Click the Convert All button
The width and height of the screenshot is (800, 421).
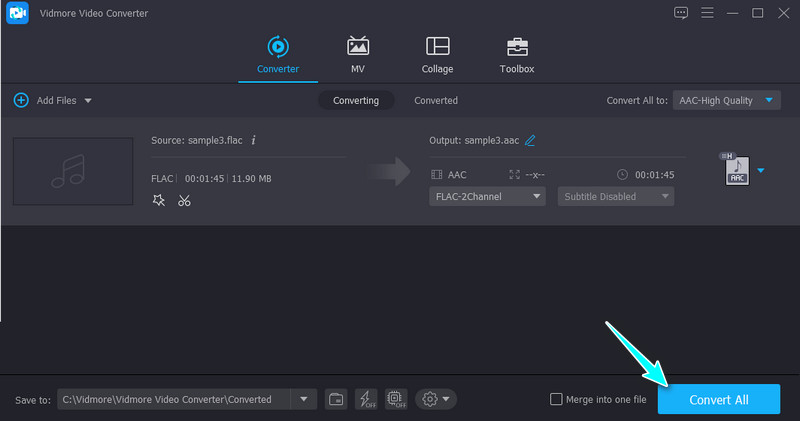click(718, 399)
